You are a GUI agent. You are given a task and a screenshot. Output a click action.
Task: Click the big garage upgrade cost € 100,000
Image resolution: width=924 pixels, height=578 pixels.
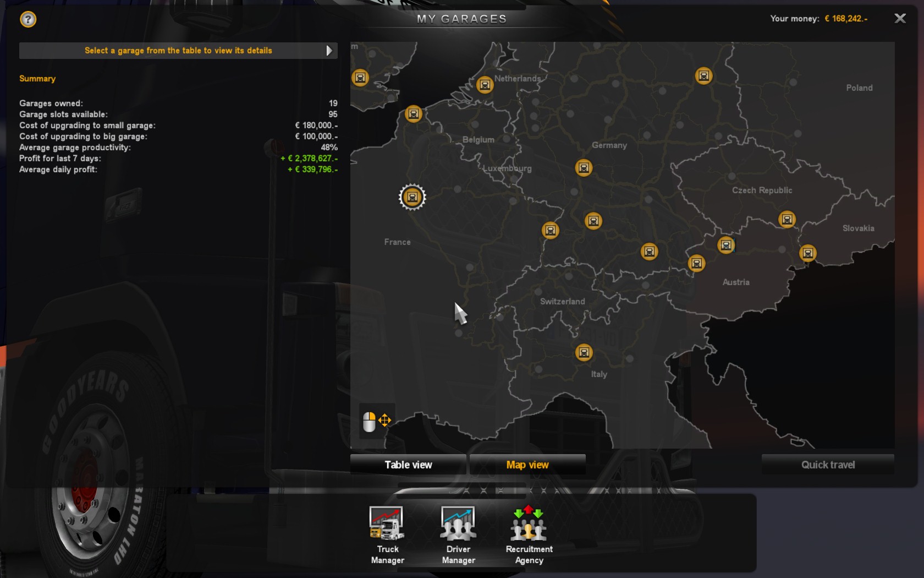(316, 137)
